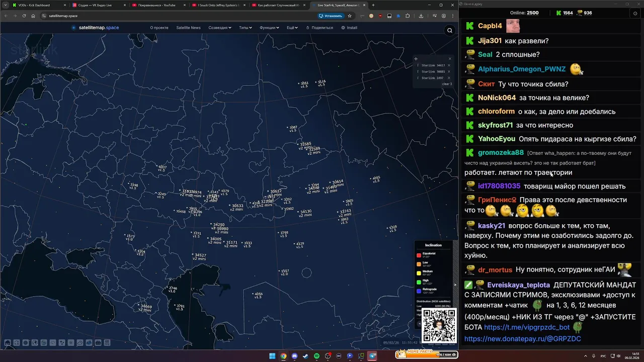Open a new browser tab with the plus

[373, 5]
